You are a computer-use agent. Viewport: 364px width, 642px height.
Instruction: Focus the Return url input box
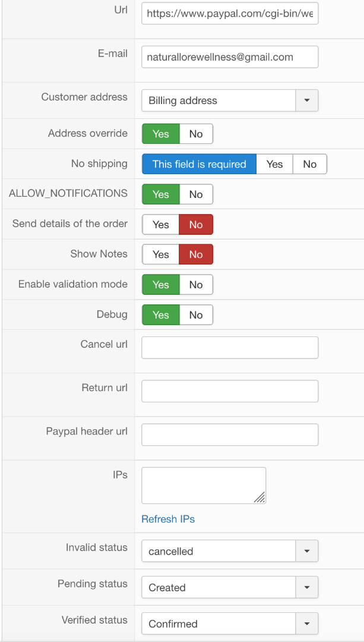coord(230,391)
